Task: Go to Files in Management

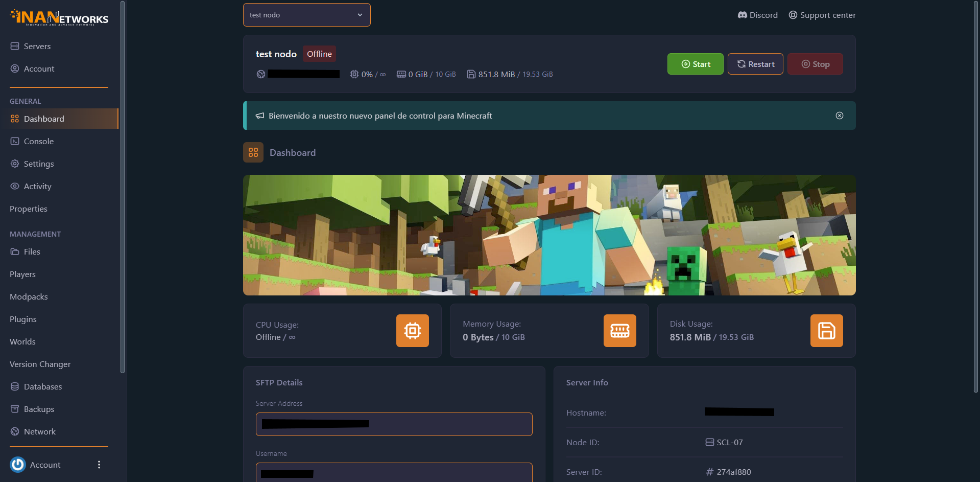Action: [x=32, y=251]
